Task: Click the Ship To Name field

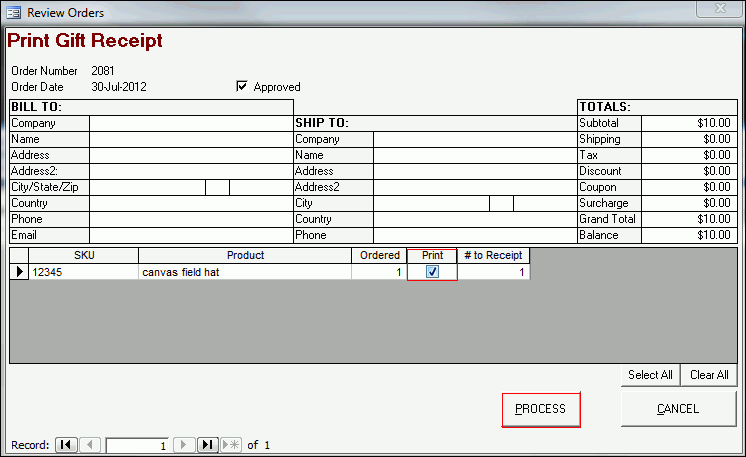Action: pos(475,156)
